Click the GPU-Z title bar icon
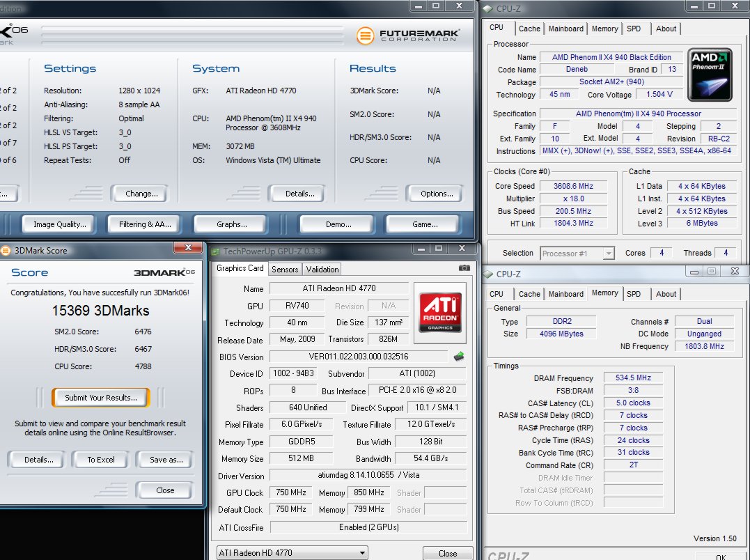This screenshot has width=750, height=560. coord(215,251)
